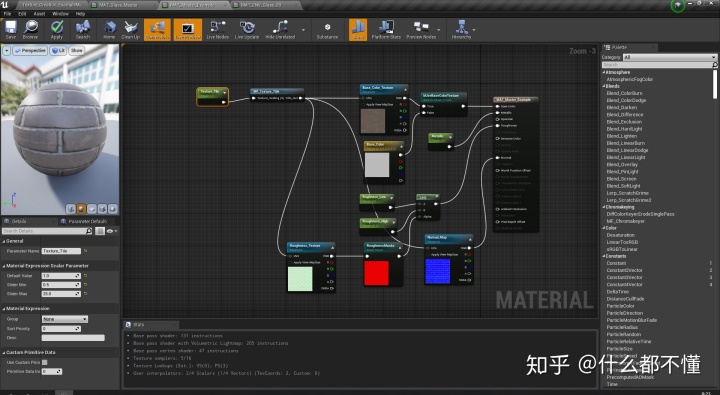Click the RoughnessMasks red preview swatch

pyautogui.click(x=377, y=273)
